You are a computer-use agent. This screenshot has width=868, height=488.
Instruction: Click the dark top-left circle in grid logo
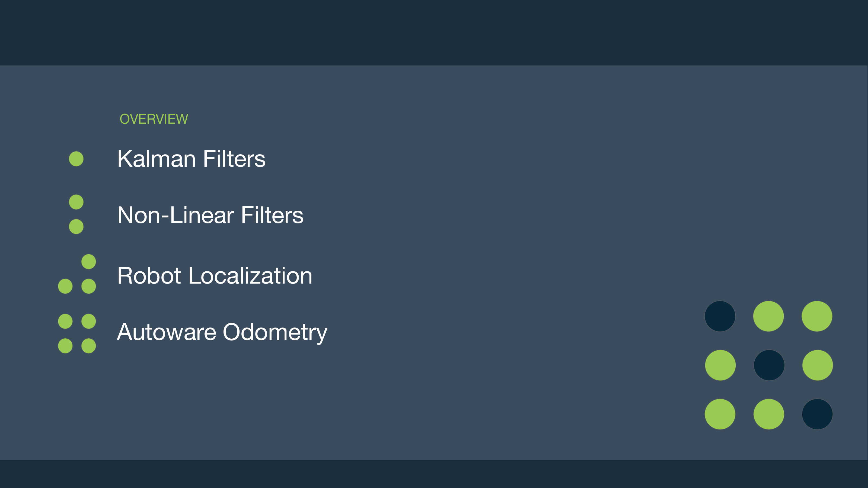click(x=720, y=316)
